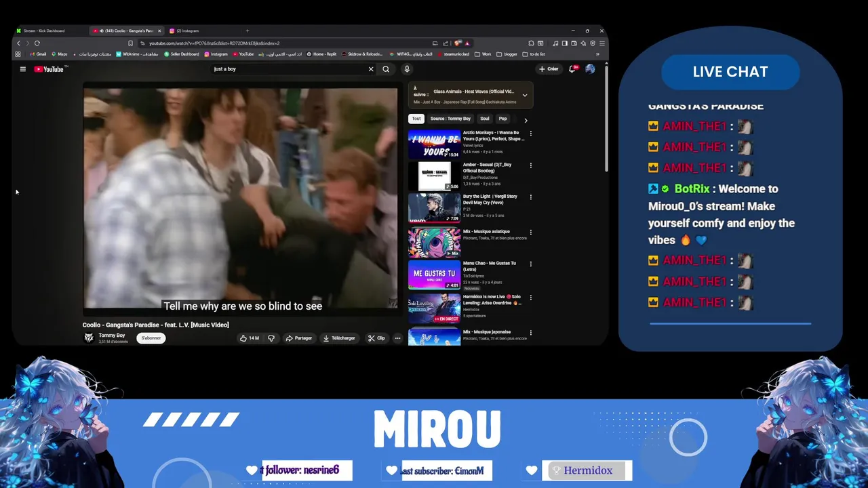Click the Clip button

(376, 338)
